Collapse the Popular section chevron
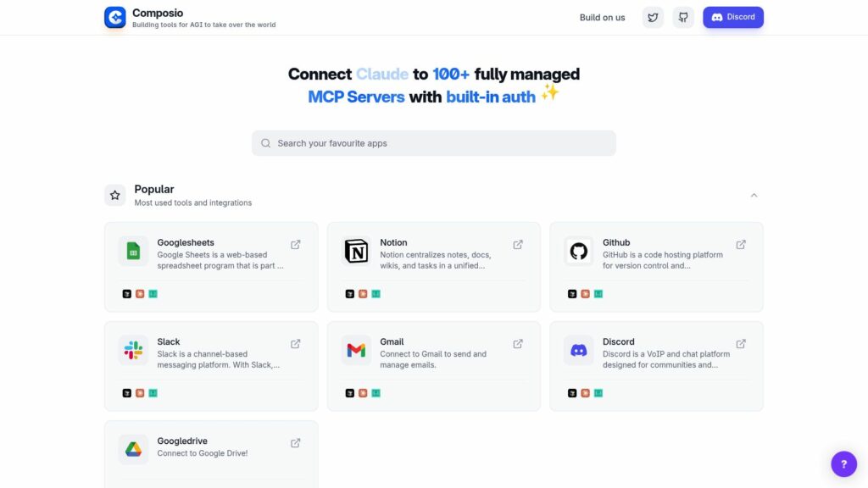This screenshot has width=868, height=488. click(754, 196)
